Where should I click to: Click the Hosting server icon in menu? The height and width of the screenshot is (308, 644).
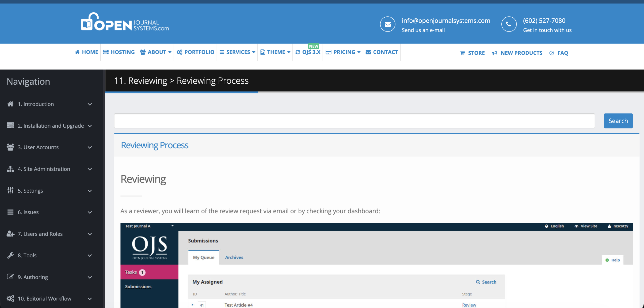tap(106, 52)
